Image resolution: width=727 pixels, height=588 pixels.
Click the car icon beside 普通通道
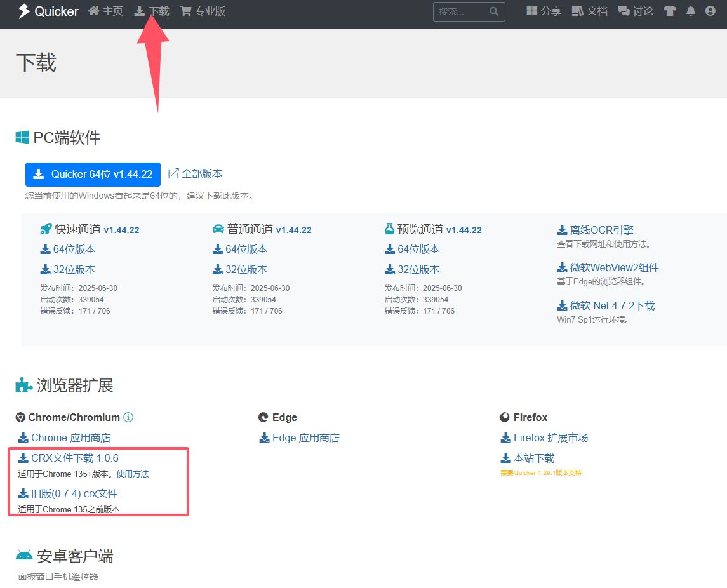coord(218,229)
